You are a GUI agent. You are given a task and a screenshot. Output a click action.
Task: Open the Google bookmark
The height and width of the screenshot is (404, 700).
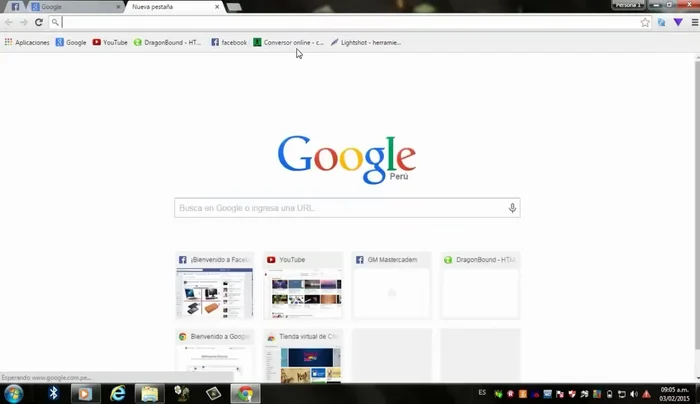pyautogui.click(x=71, y=42)
